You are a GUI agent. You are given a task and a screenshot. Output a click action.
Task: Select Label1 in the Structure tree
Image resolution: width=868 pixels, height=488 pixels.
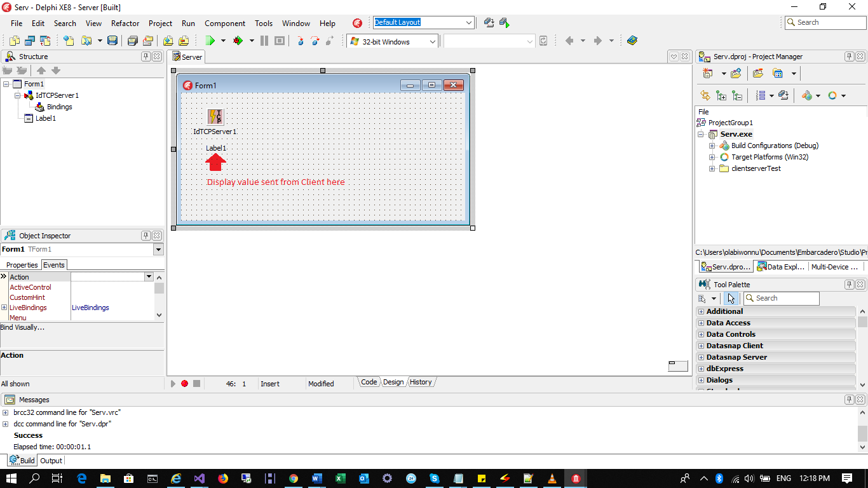click(x=46, y=118)
